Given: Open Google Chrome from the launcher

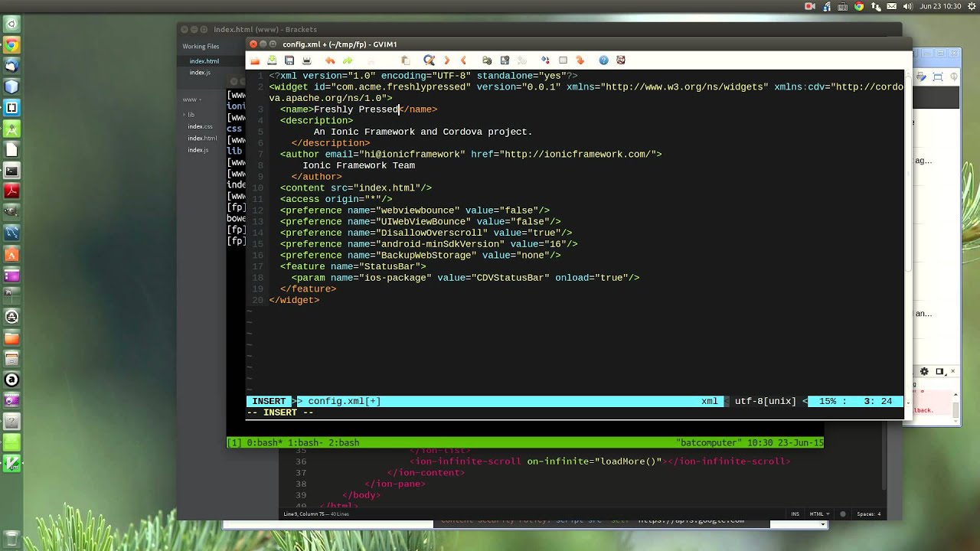Looking at the screenshot, I should point(11,45).
